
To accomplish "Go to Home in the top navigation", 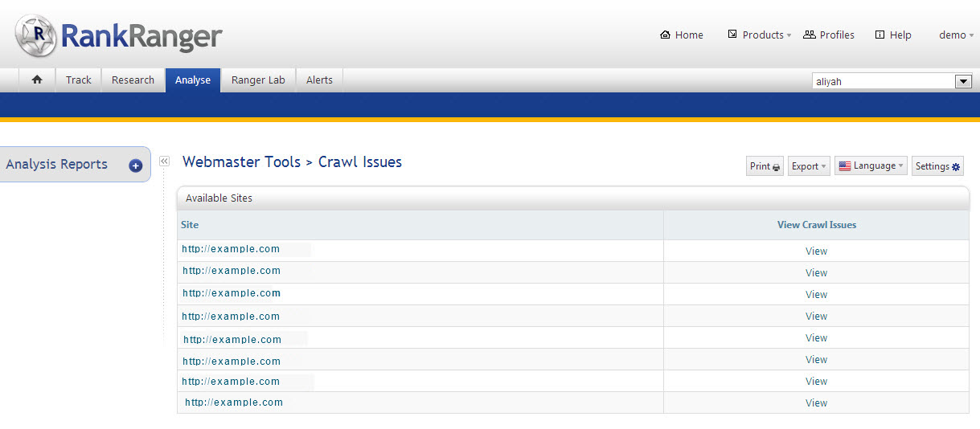I will click(x=681, y=35).
